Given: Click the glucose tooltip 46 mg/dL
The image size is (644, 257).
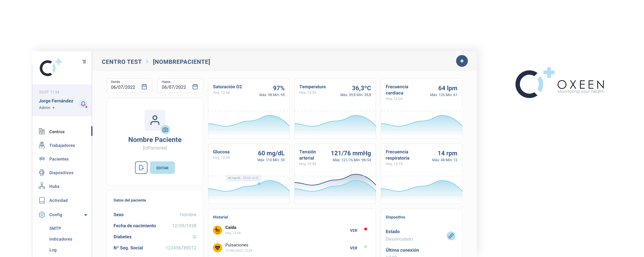Looking at the screenshot, I should click(x=243, y=178).
